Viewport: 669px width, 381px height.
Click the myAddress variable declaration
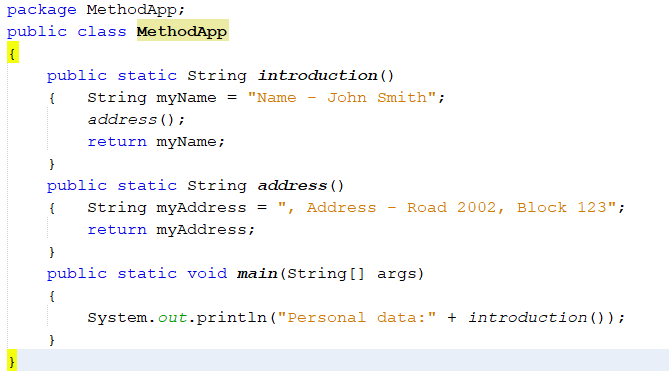(x=201, y=208)
